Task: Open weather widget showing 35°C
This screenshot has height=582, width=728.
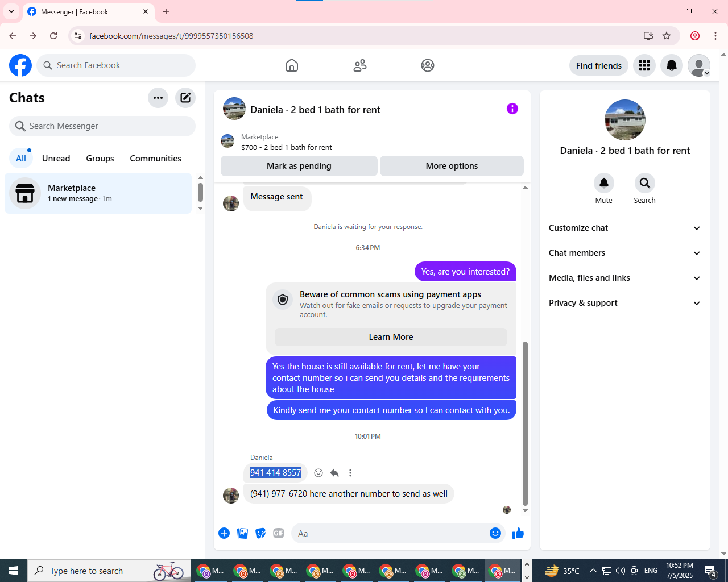Action: coord(562,571)
